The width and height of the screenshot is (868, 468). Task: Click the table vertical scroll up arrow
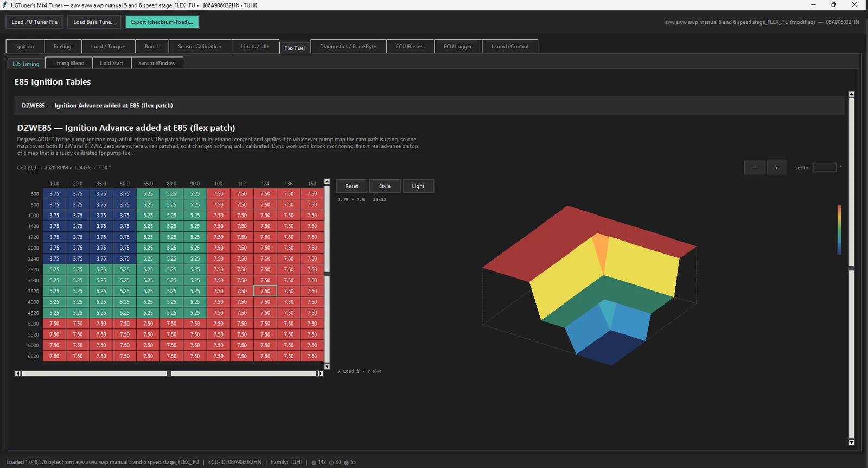[327, 182]
